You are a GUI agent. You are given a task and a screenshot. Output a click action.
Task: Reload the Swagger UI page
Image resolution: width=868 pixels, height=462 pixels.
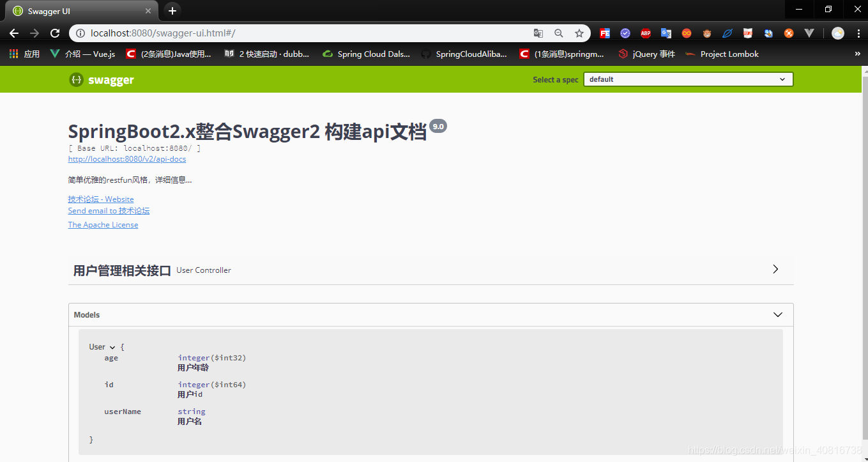pos(55,33)
